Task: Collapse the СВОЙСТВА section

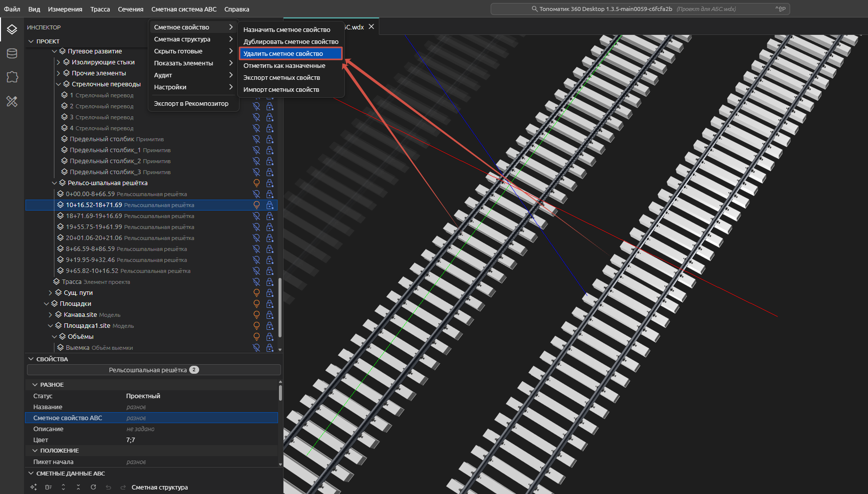Action: point(31,359)
